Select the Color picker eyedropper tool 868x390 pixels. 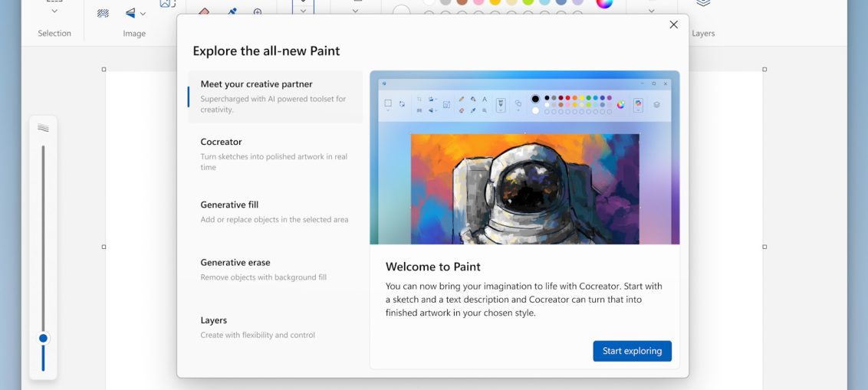point(232,11)
